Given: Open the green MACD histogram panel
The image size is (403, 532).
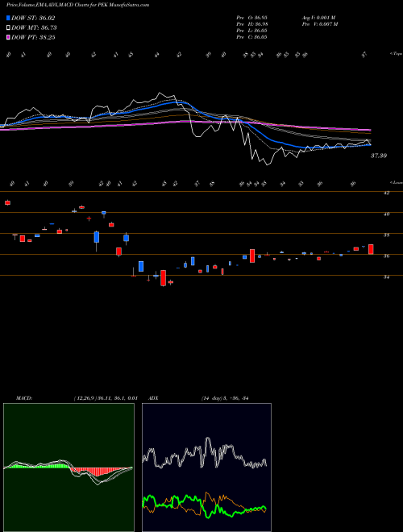Looking at the screenshot, I should click(x=69, y=468).
